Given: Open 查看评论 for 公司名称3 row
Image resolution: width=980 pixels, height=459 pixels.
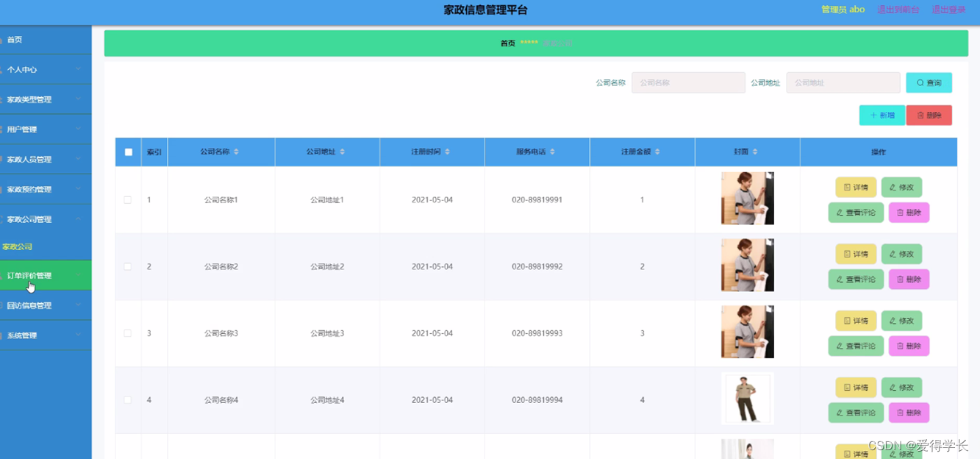Looking at the screenshot, I should (856, 346).
